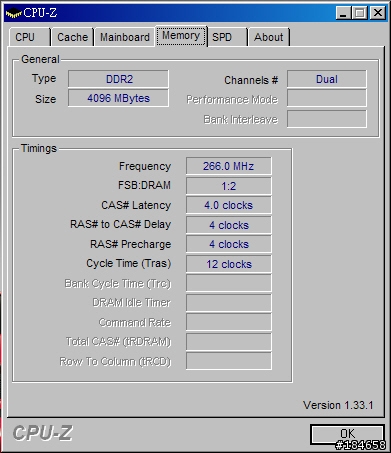Click the RAS# Precharge value field
This screenshot has height=453, width=391.
229,244
